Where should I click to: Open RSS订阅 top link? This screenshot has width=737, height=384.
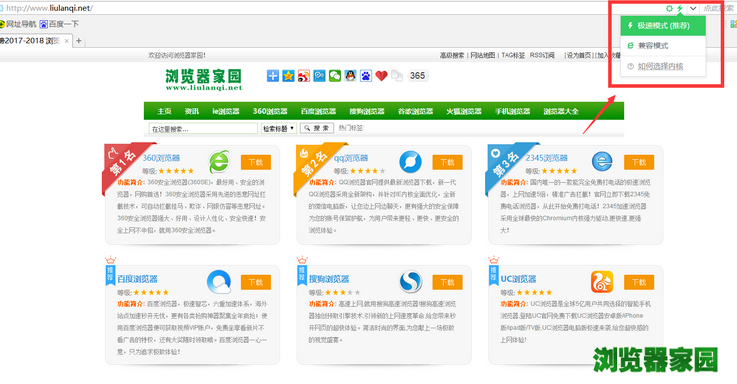(542, 55)
